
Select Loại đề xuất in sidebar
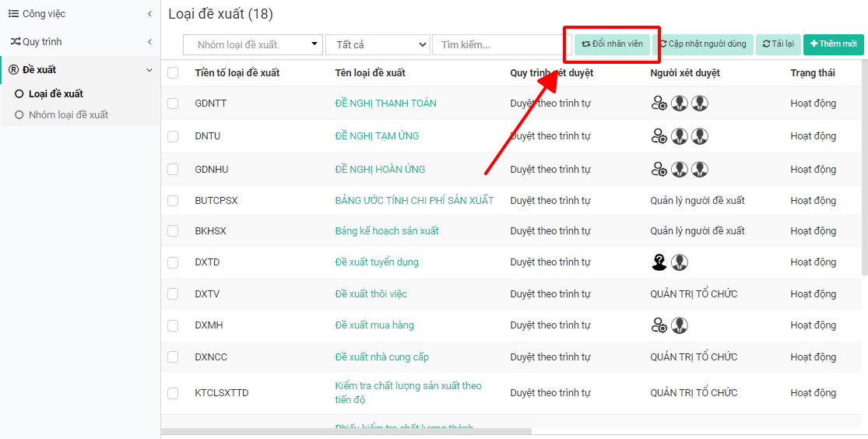pos(55,94)
